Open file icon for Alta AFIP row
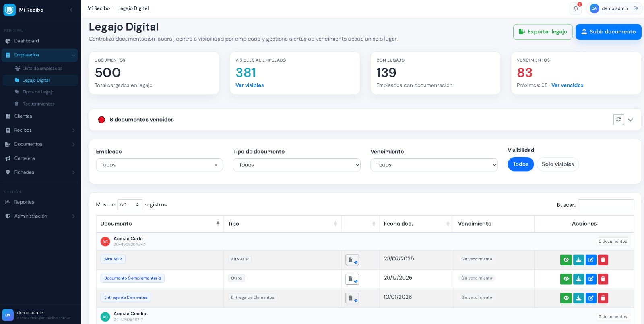Screen dimensions: 644x324 coord(352,260)
